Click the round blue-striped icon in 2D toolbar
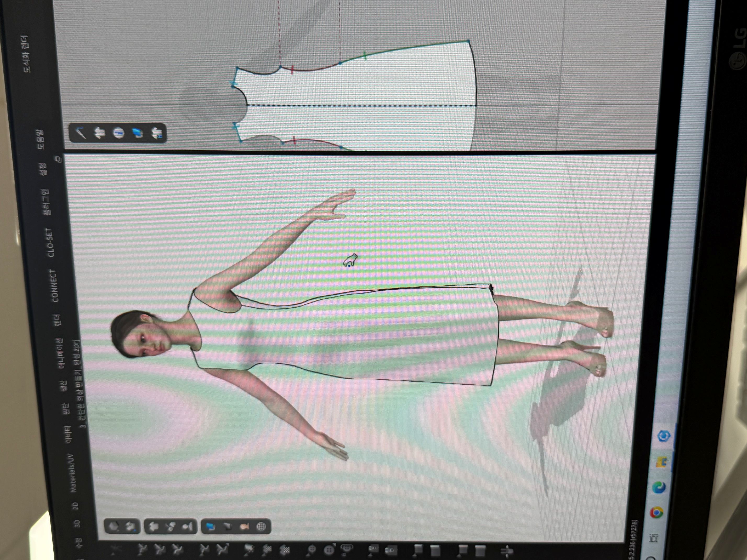747x560 pixels. click(118, 133)
